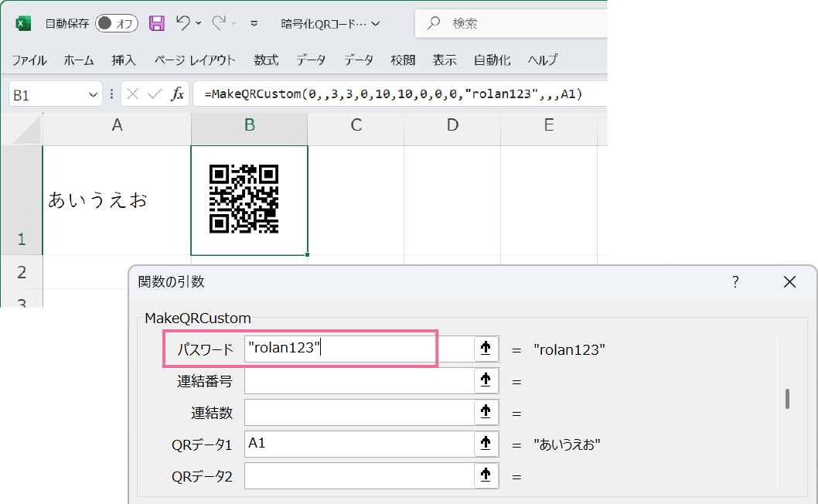Click the formula bar Enter checkmark icon
Screen dimensions: 818x504
coord(155,94)
